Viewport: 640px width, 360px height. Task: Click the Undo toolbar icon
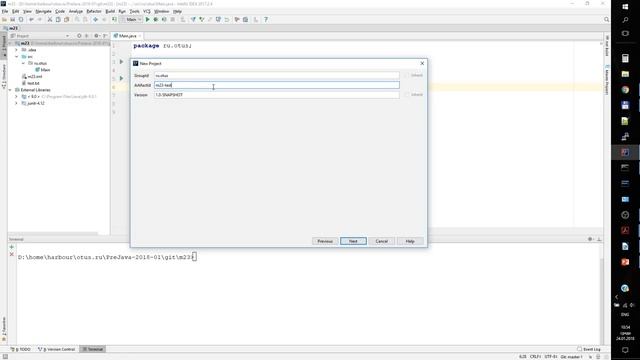31,20
